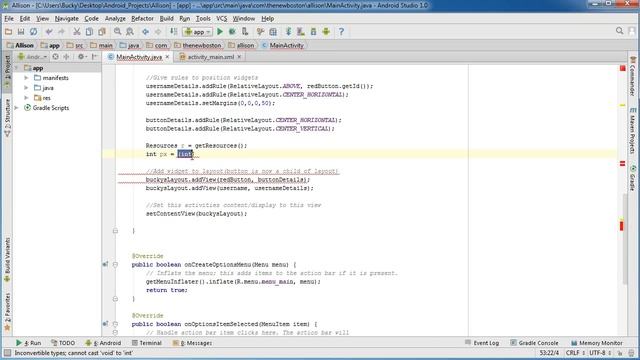Click the Replace toolbar icon
This screenshot has width=640, height=360.
130,31
